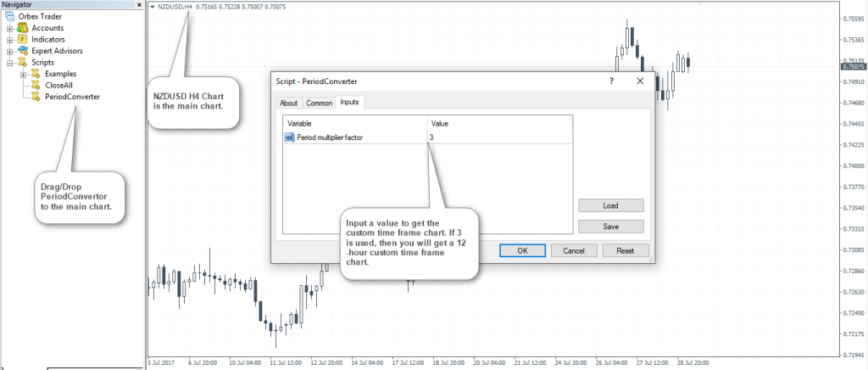The width and height of the screenshot is (868, 370).
Task: Click the Navigator panel title
Action: tap(17, 4)
